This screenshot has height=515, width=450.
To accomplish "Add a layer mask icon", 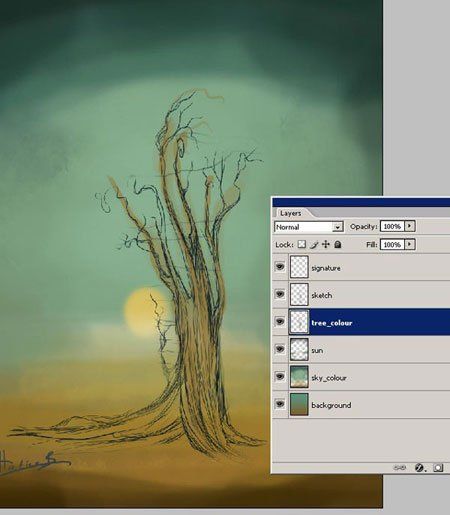I will pyautogui.click(x=438, y=468).
